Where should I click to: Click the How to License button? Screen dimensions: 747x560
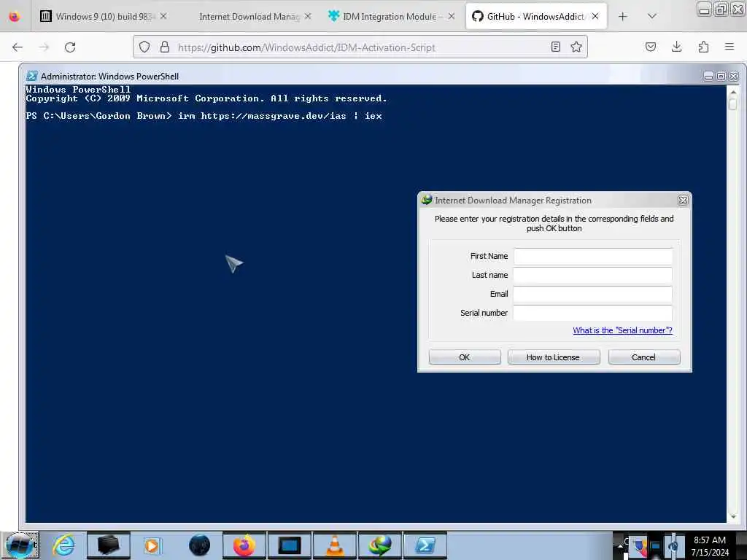pos(553,357)
